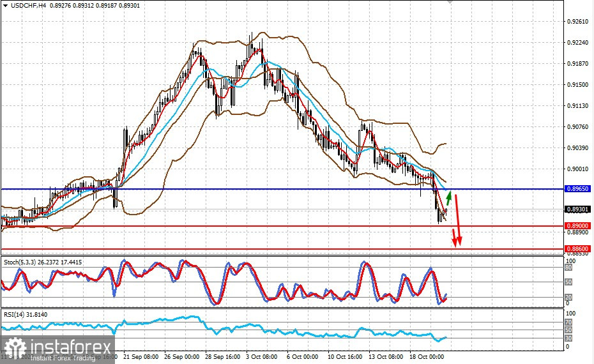594x364 pixels.
Task: Click 0.91500 on the price axis
Action: (x=577, y=85)
